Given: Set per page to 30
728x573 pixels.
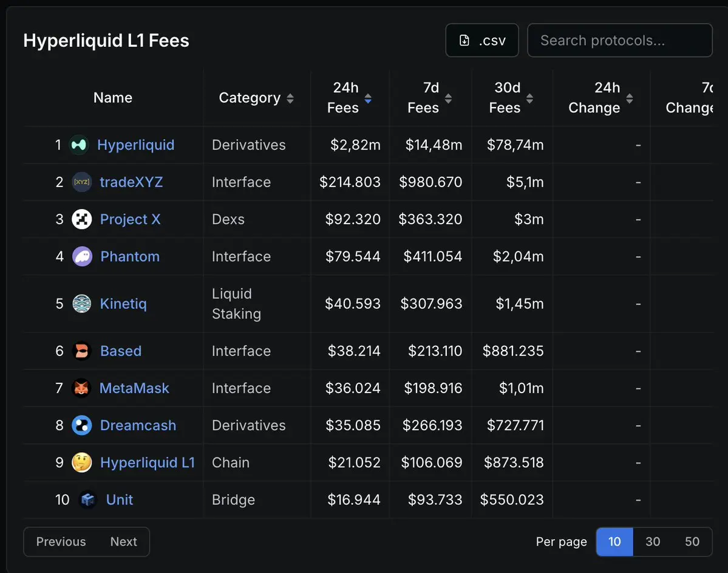Looking at the screenshot, I should tap(653, 541).
